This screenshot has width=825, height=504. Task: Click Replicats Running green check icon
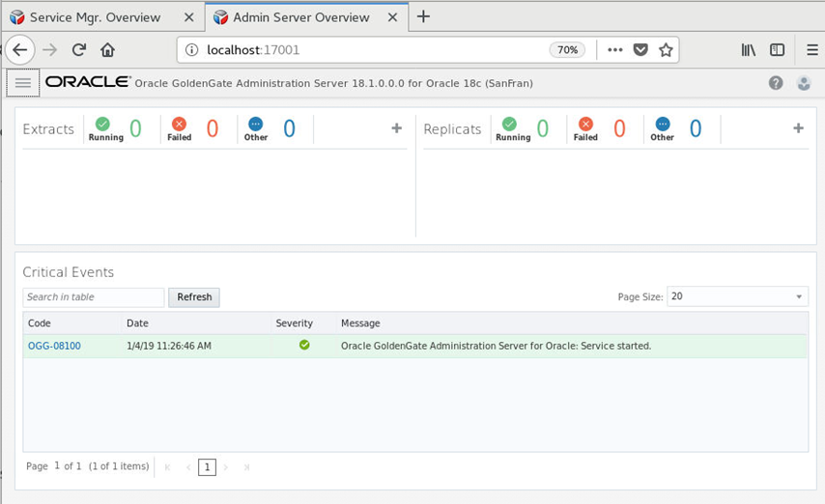click(509, 125)
